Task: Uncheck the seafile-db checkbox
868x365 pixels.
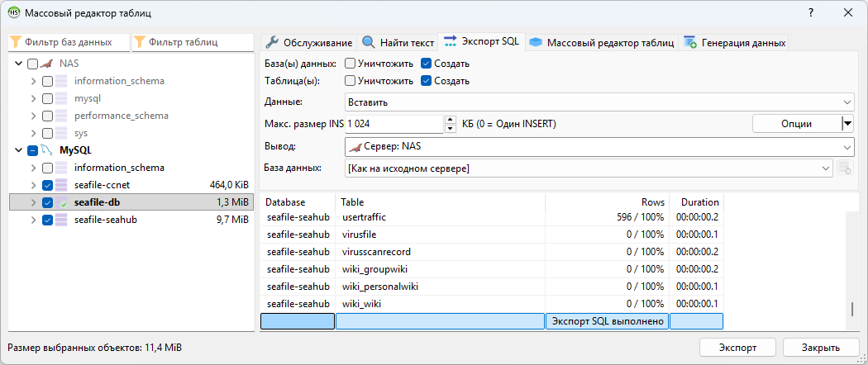Action: [48, 202]
